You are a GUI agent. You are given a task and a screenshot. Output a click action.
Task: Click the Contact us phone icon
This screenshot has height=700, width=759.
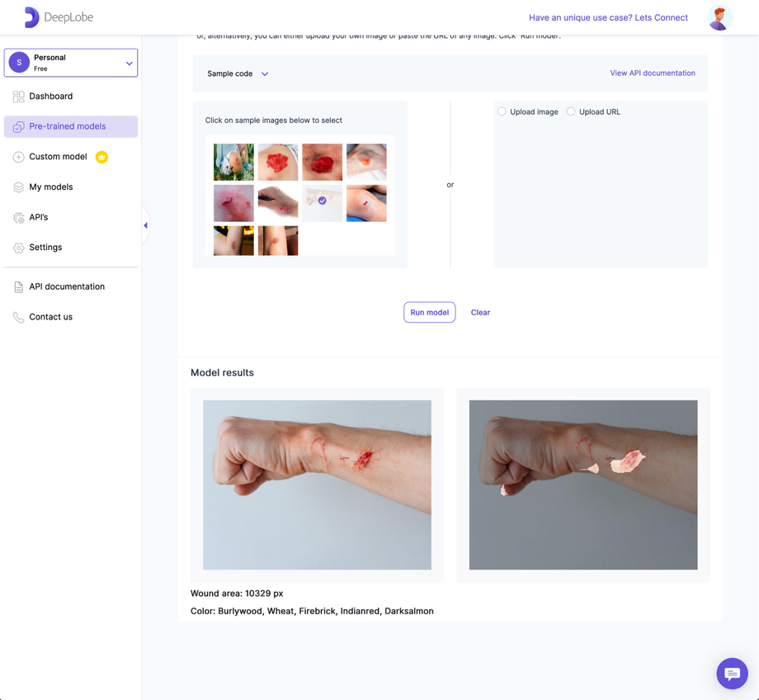(x=18, y=316)
